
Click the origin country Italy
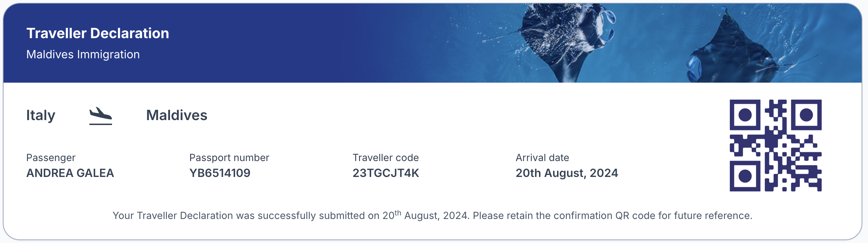[x=41, y=115]
